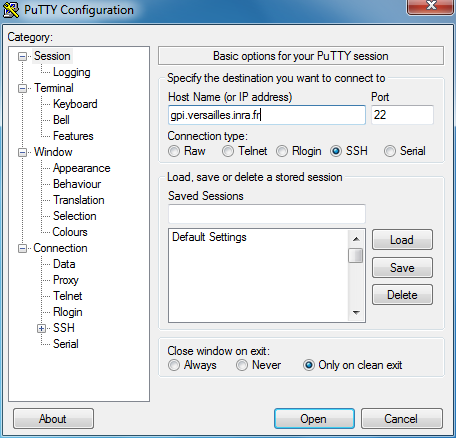The height and width of the screenshot is (438, 456).
Task: Choose Telnet as connection type
Action: (x=228, y=151)
